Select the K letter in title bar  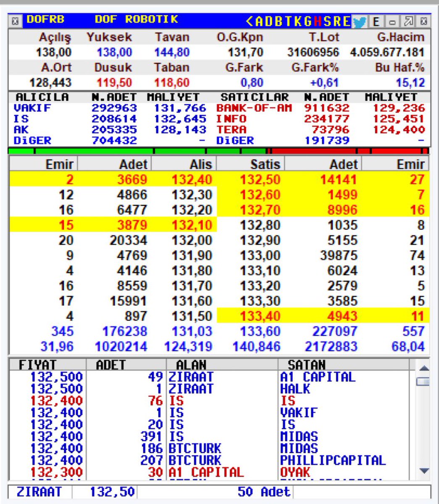[298, 21]
